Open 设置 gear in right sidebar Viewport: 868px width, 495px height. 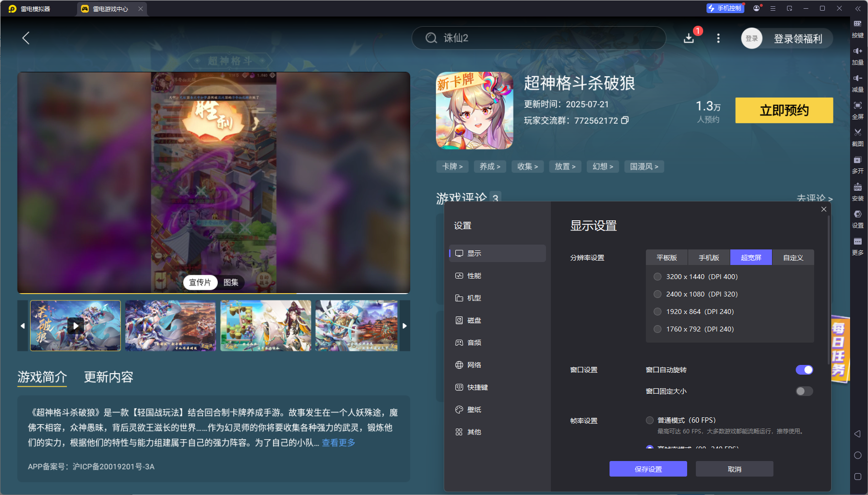click(x=858, y=219)
